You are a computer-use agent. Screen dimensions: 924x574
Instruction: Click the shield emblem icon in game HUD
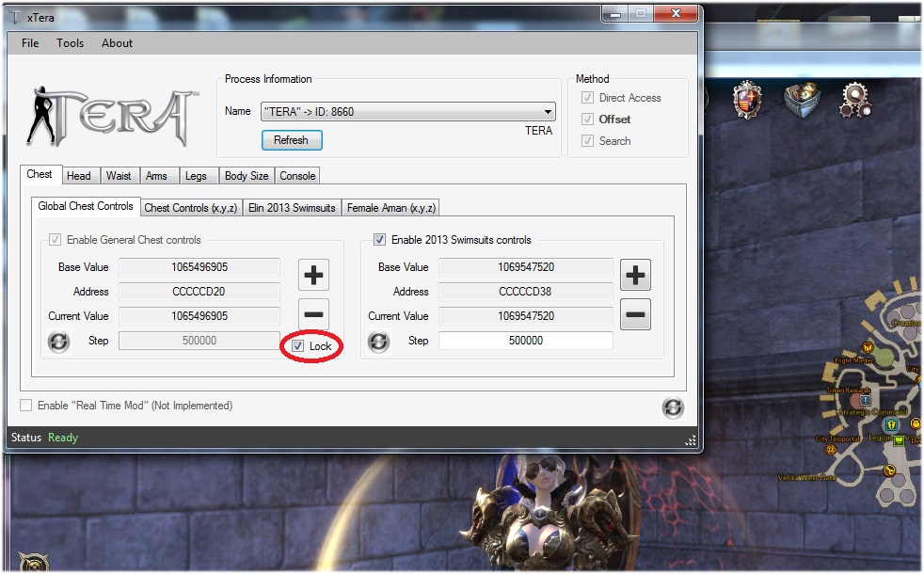click(747, 99)
